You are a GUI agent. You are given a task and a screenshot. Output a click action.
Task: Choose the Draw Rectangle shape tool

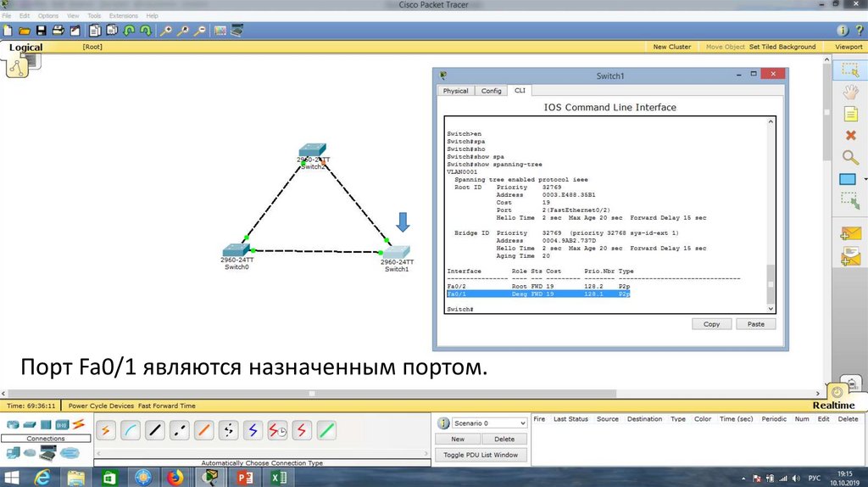[x=848, y=179]
